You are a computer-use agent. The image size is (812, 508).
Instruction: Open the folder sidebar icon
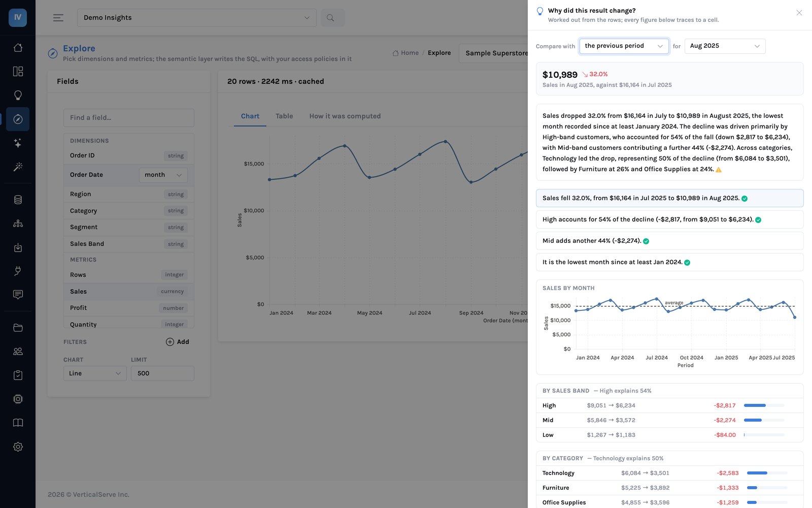coord(18,328)
